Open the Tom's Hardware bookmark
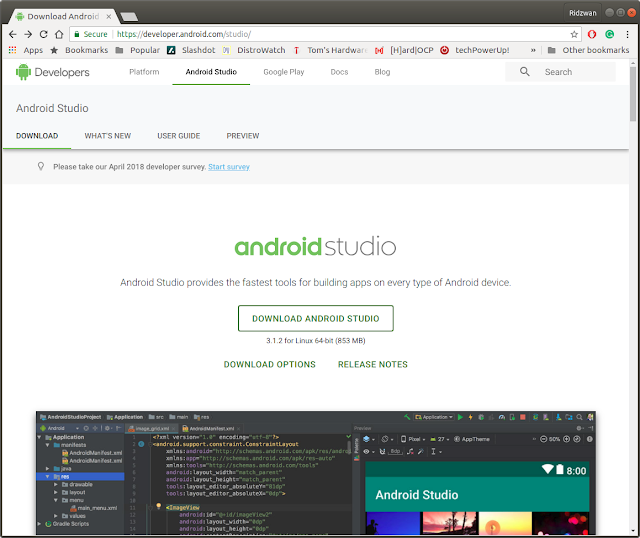640x538 pixels. pos(330,50)
